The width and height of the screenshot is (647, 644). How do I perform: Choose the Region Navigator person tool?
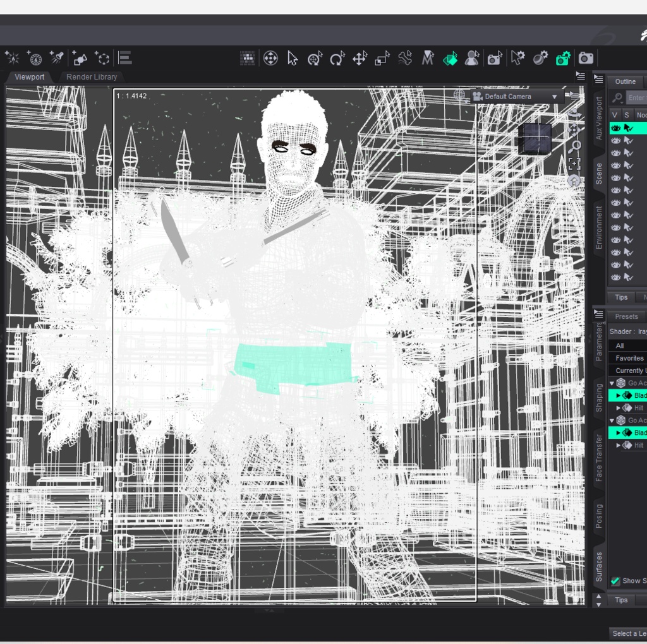pos(471,58)
